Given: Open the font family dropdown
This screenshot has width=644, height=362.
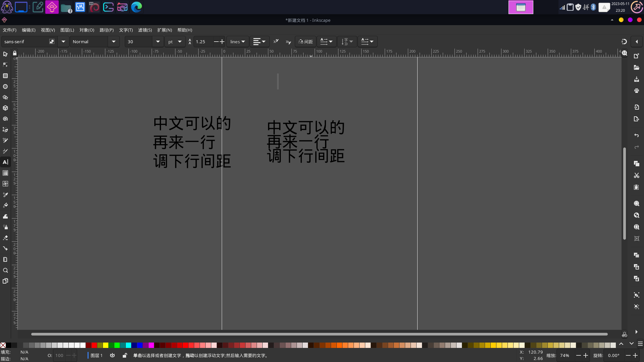Looking at the screenshot, I should pyautogui.click(x=63, y=42).
